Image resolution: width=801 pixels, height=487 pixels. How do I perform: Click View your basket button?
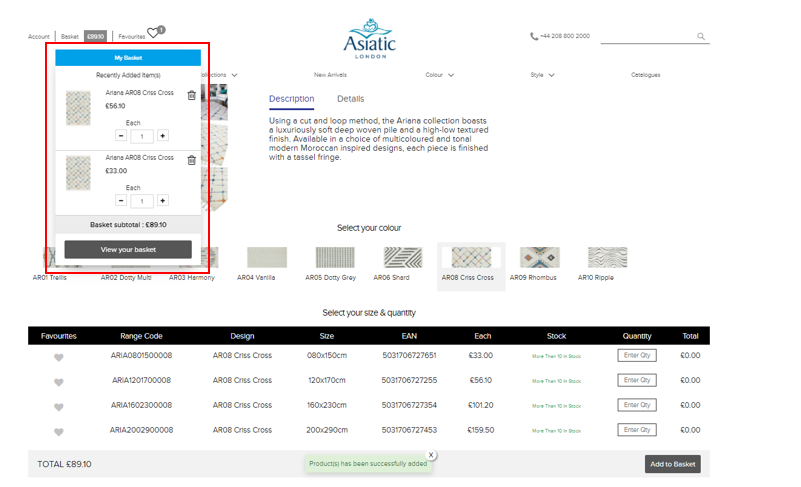point(128,249)
